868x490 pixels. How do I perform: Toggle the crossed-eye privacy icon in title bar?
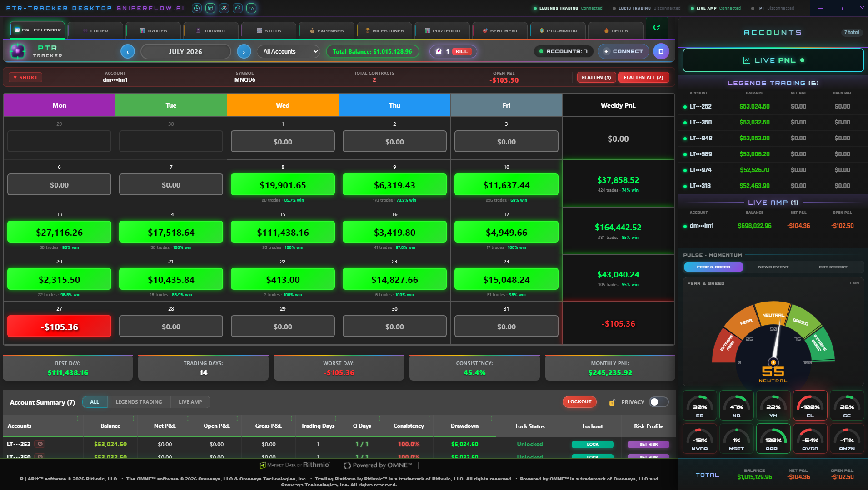[224, 8]
